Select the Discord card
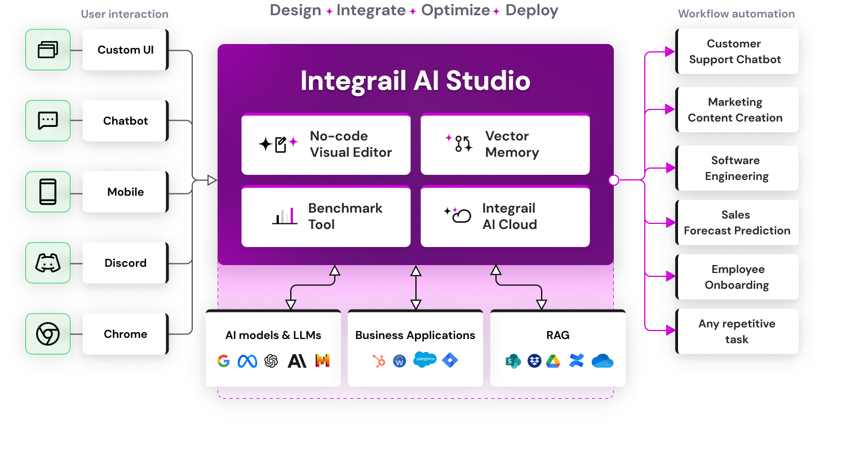Image resolution: width=868 pixels, height=476 pixels. (x=126, y=263)
